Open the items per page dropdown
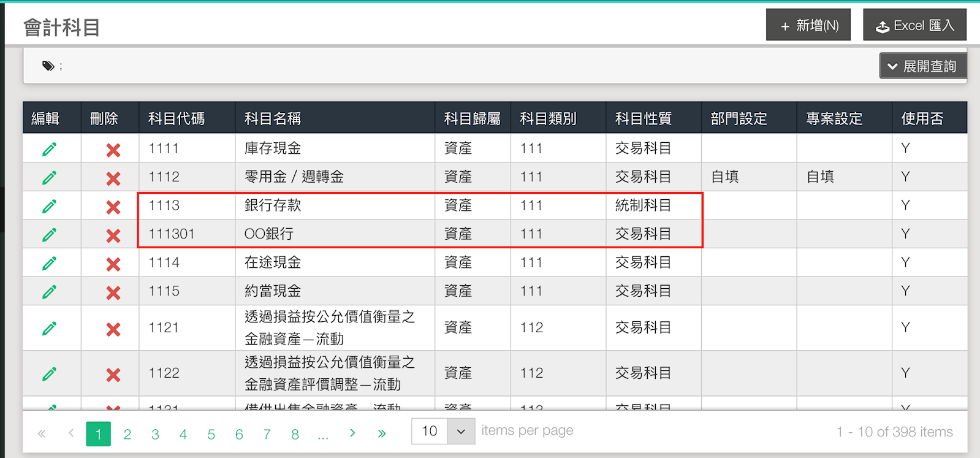 (x=461, y=431)
